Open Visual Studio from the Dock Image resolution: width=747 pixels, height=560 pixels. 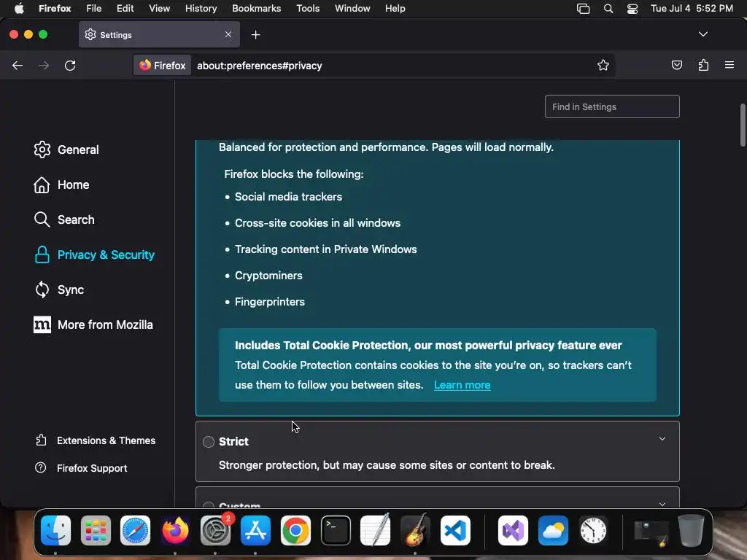coord(513,530)
